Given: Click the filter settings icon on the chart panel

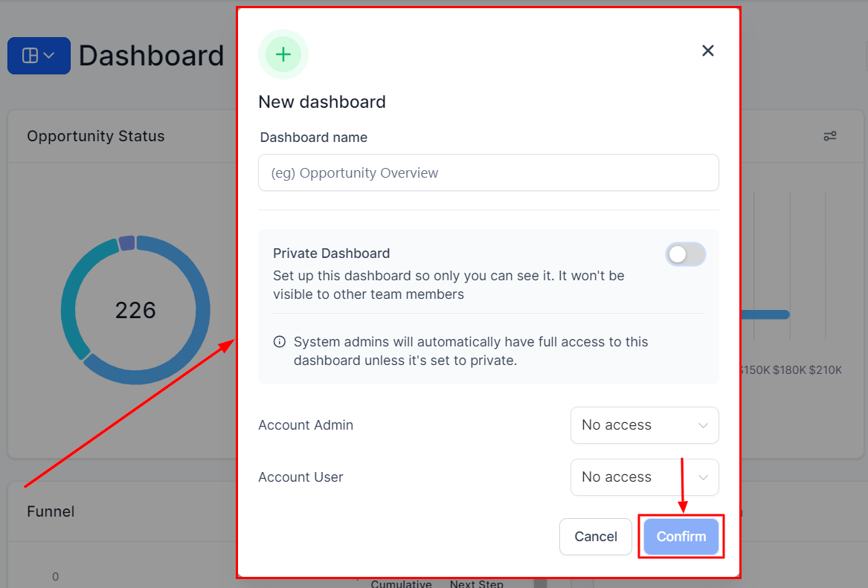Looking at the screenshot, I should 830,136.
